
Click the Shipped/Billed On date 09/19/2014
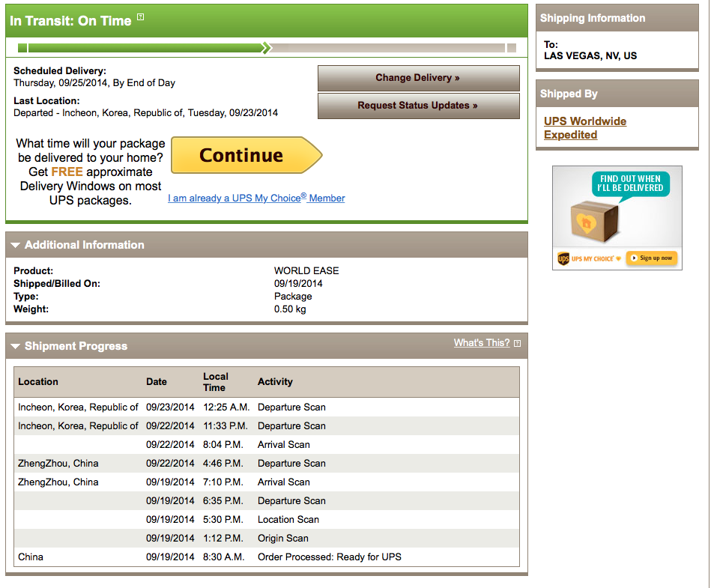tap(298, 284)
